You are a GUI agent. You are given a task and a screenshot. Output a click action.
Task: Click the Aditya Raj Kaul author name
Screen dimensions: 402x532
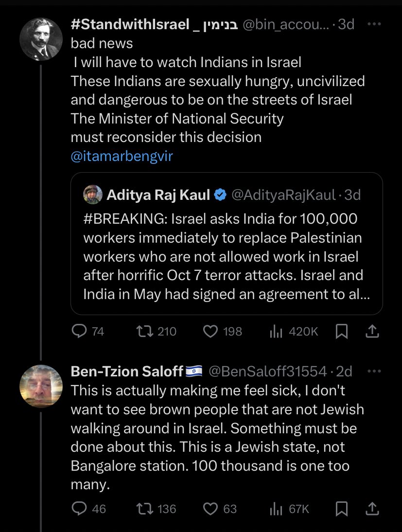click(x=158, y=195)
